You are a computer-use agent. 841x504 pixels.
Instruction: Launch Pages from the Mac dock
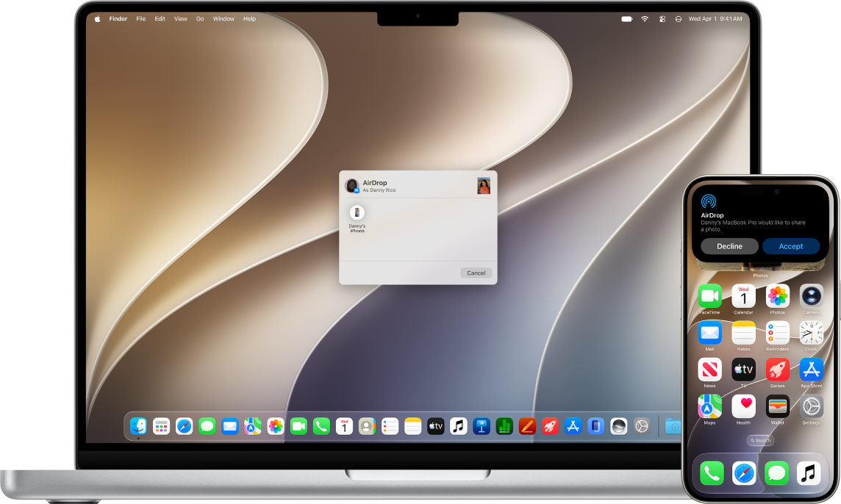click(527, 426)
